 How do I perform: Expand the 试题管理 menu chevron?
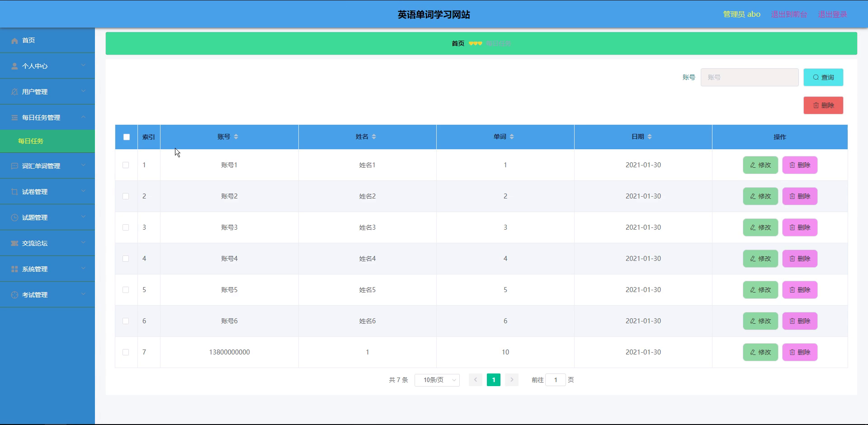[83, 217]
